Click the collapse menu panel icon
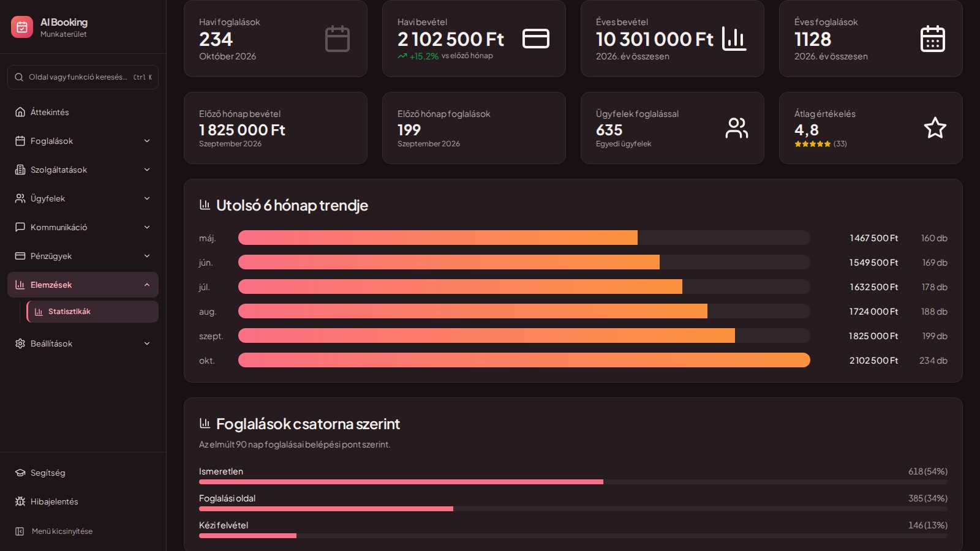This screenshot has width=980, height=551. point(20,531)
